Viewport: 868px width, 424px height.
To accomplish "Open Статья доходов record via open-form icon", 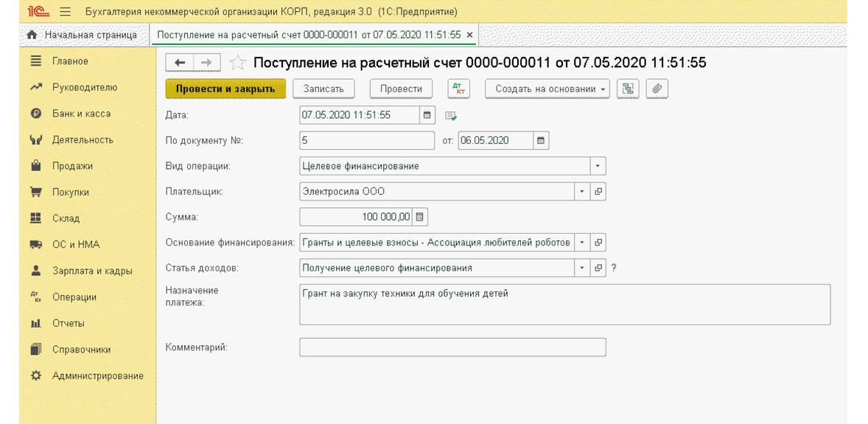I will tap(598, 268).
